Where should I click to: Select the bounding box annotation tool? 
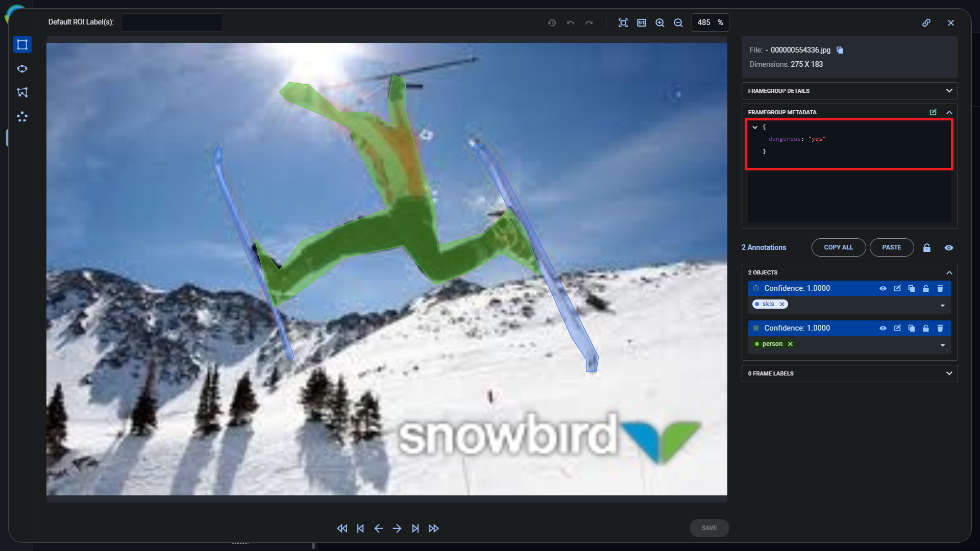[x=22, y=44]
